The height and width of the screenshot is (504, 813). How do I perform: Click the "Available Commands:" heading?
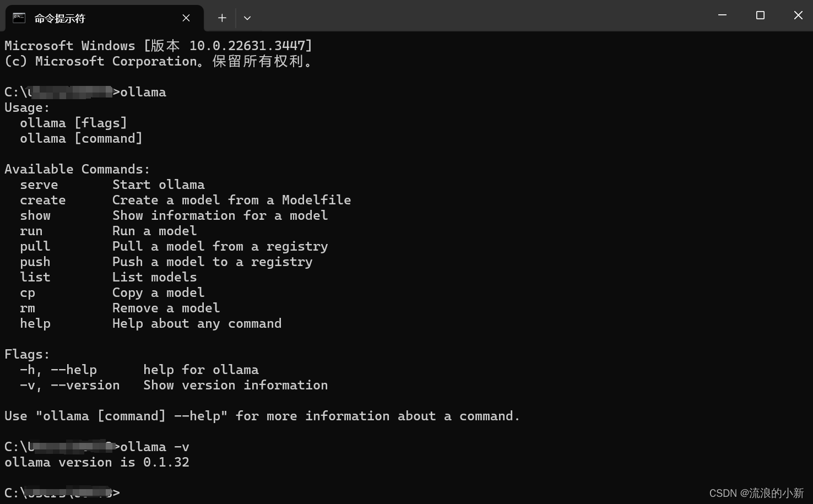77,169
